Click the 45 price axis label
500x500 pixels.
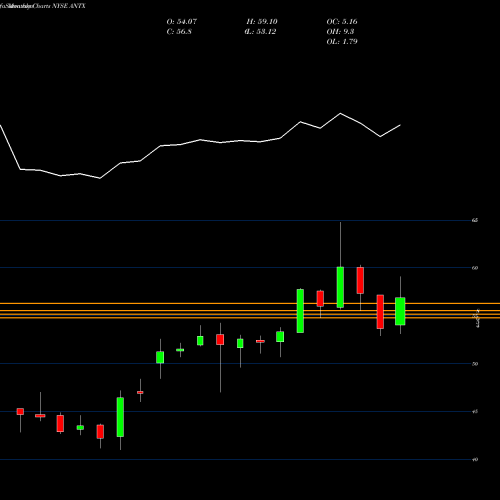(475, 412)
